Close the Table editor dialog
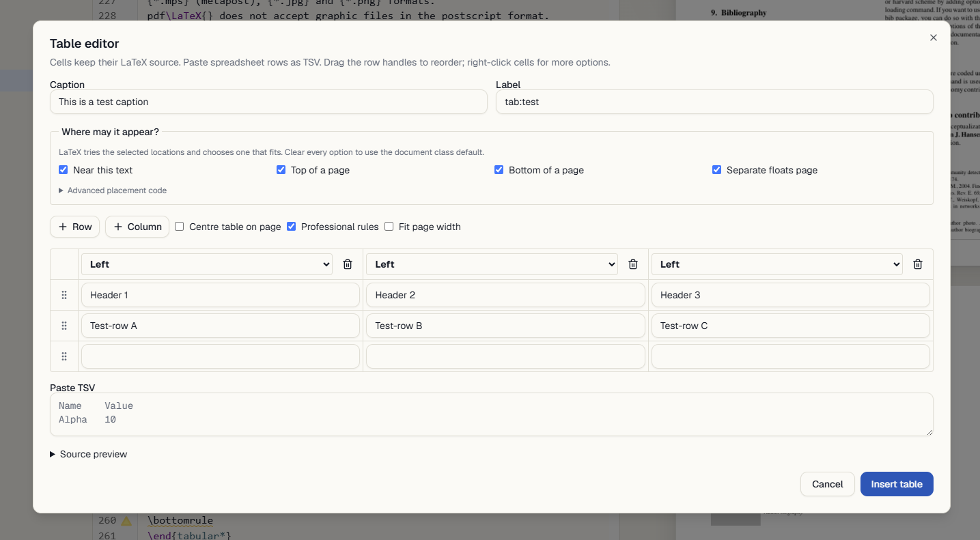 point(934,38)
